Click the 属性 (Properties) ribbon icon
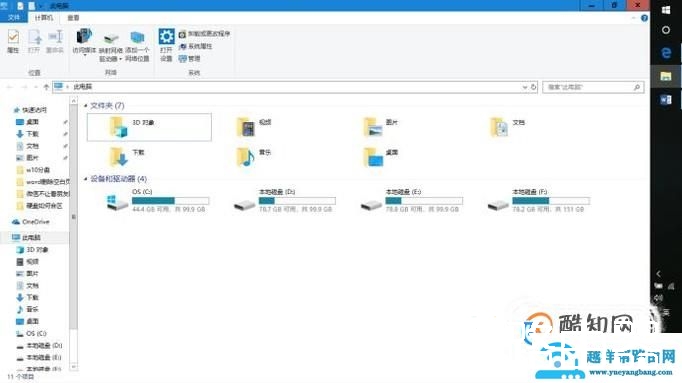 (x=13, y=42)
